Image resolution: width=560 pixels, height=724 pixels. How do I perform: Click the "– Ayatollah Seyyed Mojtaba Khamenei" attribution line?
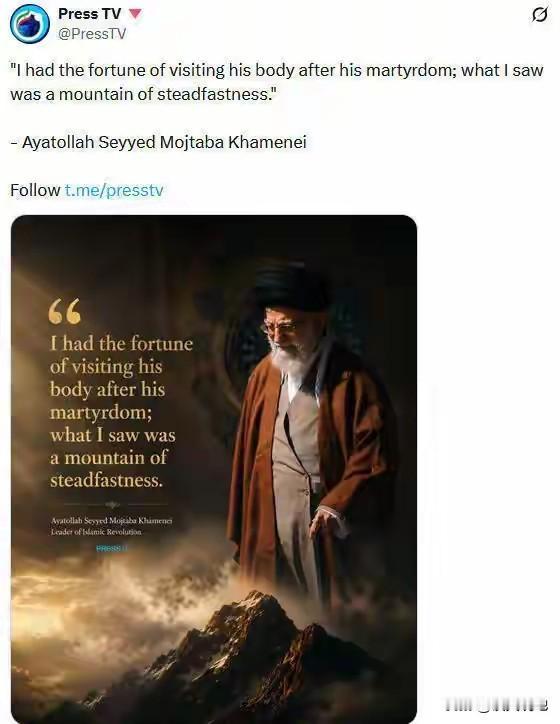coord(158,142)
